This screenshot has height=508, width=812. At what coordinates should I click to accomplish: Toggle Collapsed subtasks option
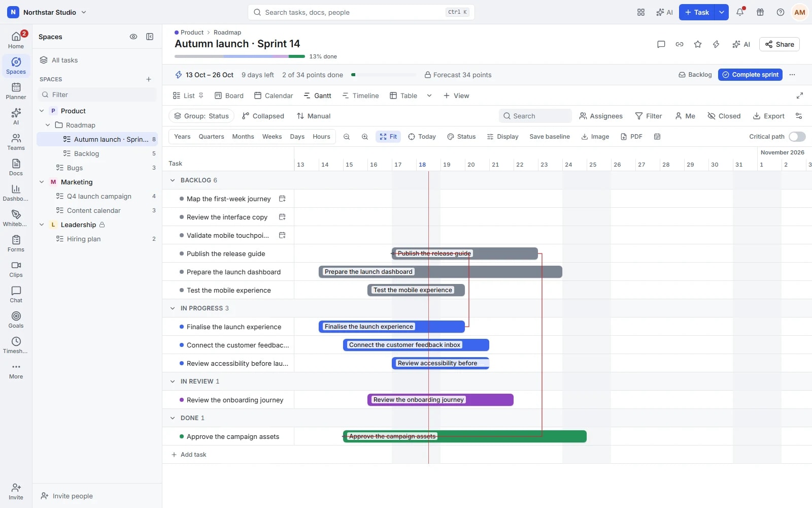(x=263, y=116)
